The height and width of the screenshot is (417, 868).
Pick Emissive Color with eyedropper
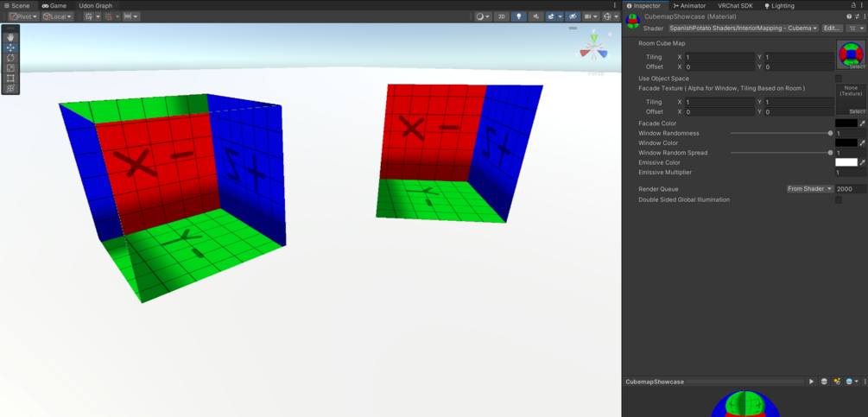tap(863, 162)
